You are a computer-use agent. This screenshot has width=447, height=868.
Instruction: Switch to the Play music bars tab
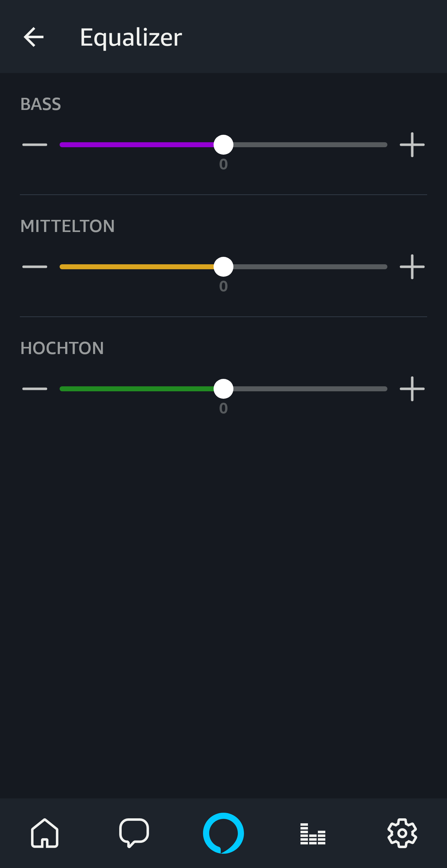[313, 834]
